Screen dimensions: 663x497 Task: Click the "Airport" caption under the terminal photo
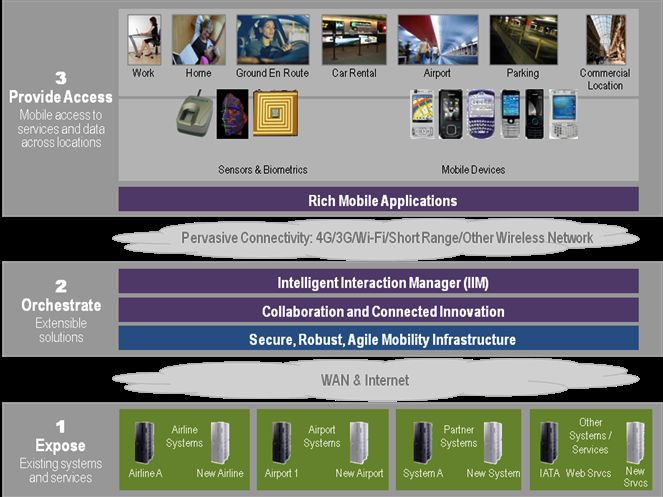[x=437, y=73]
